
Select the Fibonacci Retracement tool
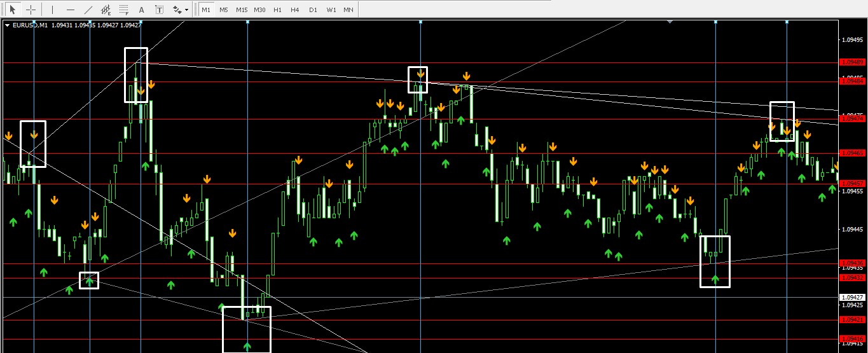point(123,10)
